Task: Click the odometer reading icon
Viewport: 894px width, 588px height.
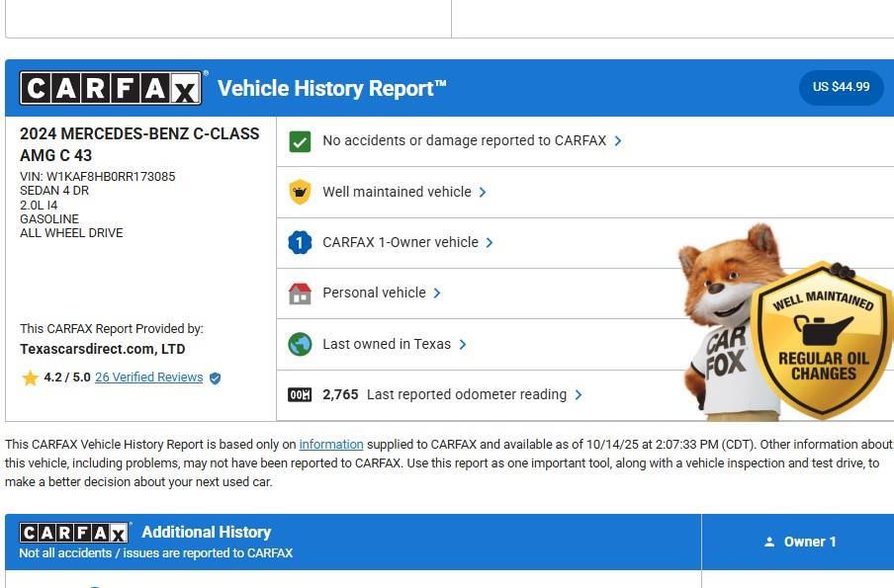Action: click(300, 394)
